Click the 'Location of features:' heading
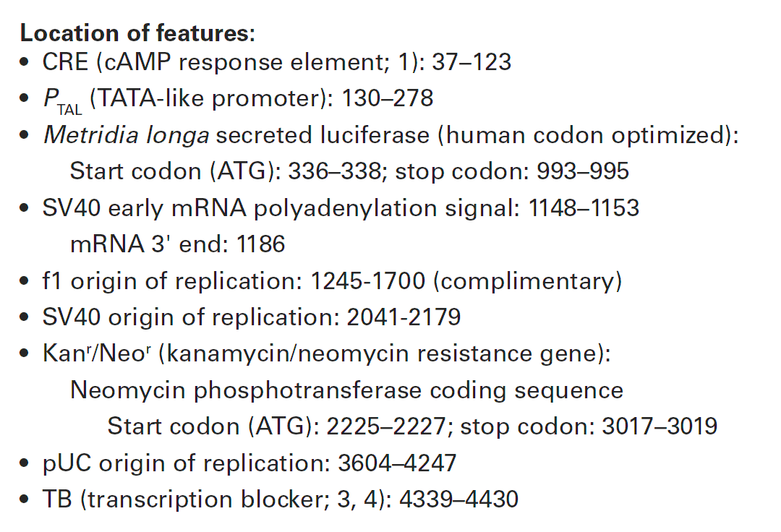Viewport: 781px width, 532px height. click(x=137, y=33)
